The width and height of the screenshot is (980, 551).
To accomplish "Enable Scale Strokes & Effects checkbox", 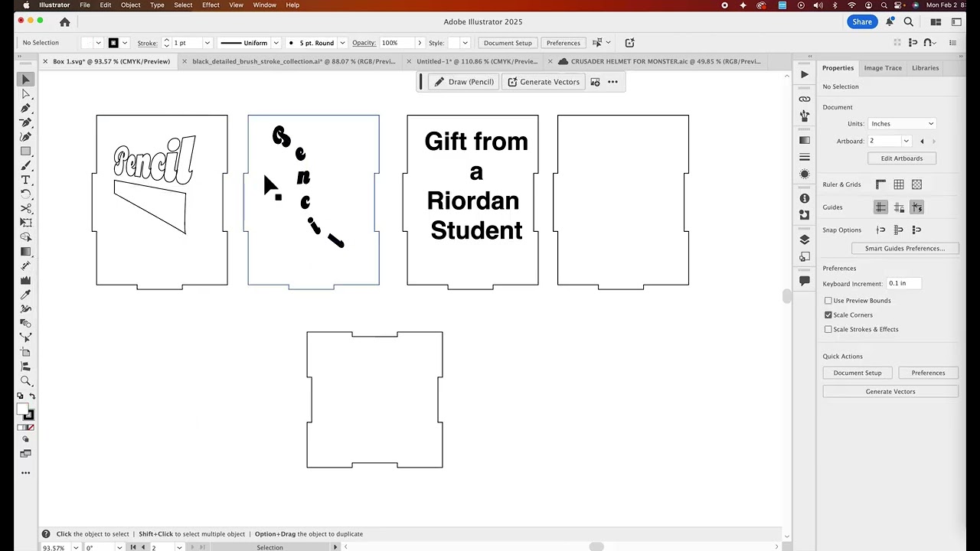I will tap(828, 329).
